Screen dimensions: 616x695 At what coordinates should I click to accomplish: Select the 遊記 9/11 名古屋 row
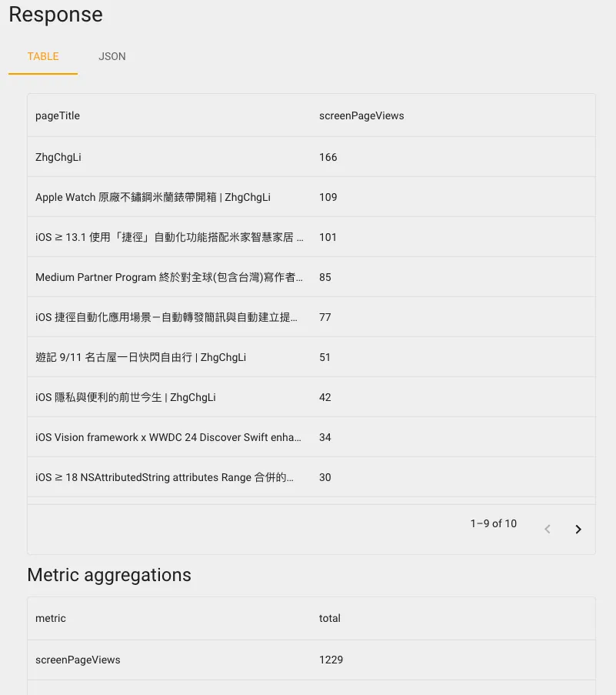click(x=140, y=357)
